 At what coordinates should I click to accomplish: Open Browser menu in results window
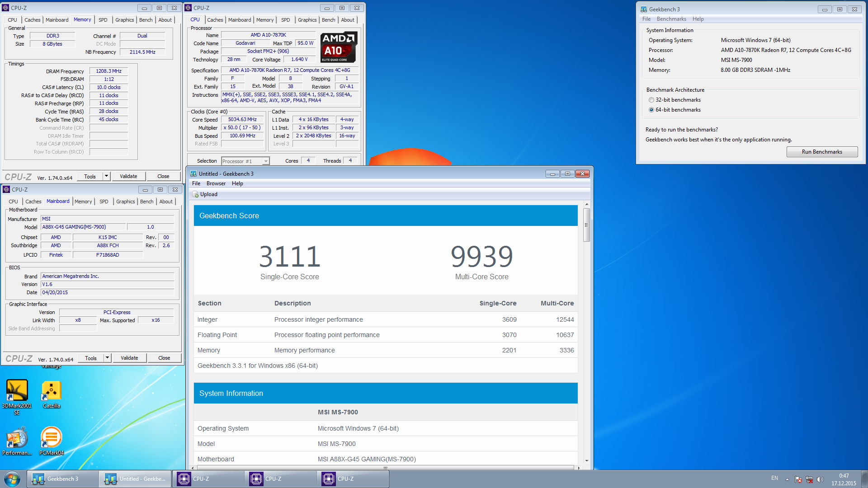(x=216, y=183)
